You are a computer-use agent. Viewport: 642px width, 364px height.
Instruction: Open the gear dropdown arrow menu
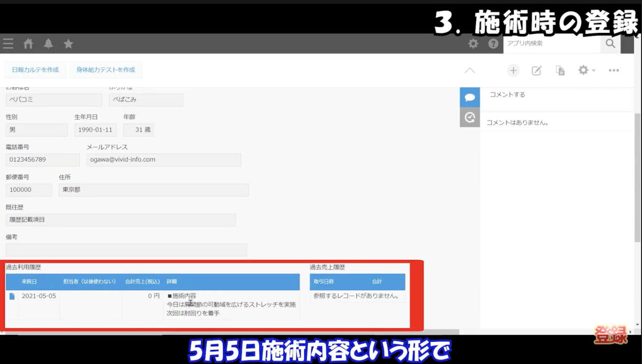[593, 71]
